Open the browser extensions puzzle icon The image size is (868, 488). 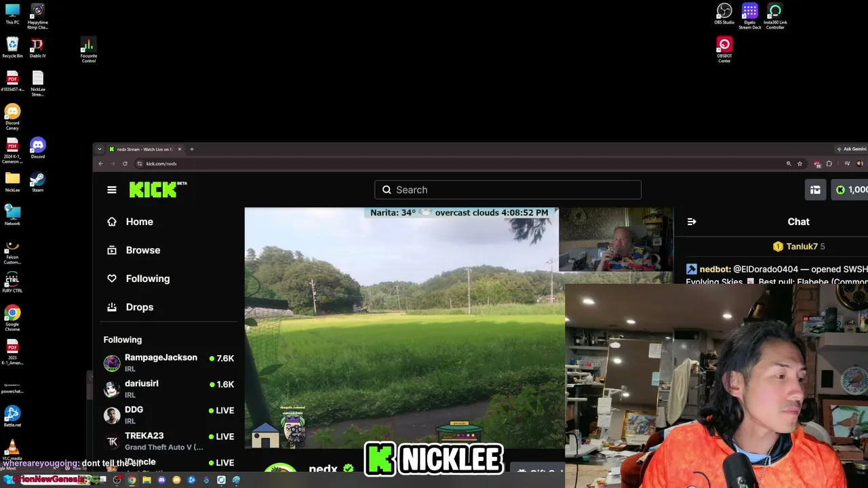829,163
